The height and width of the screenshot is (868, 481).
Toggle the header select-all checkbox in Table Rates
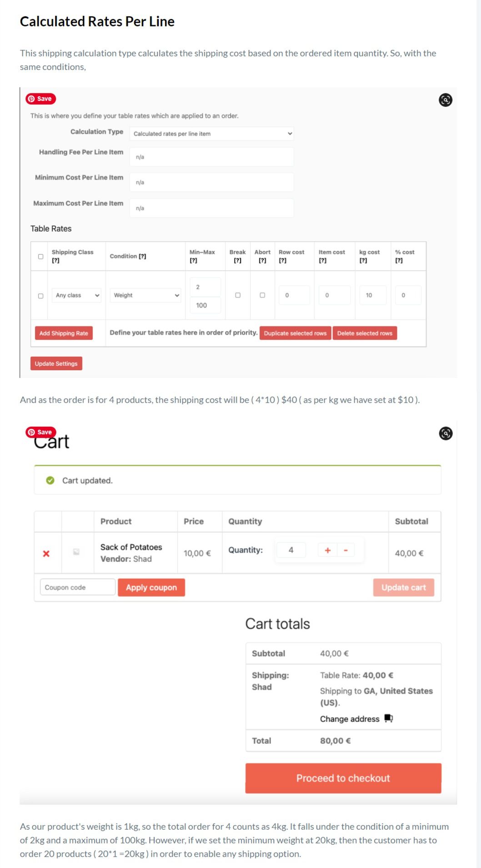point(40,257)
